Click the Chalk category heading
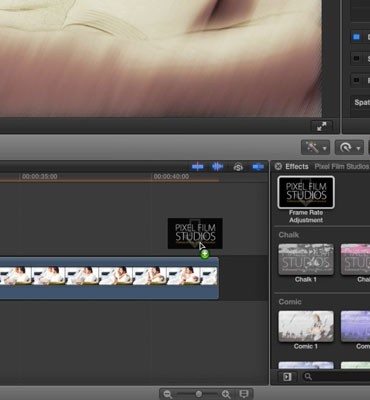 click(289, 235)
